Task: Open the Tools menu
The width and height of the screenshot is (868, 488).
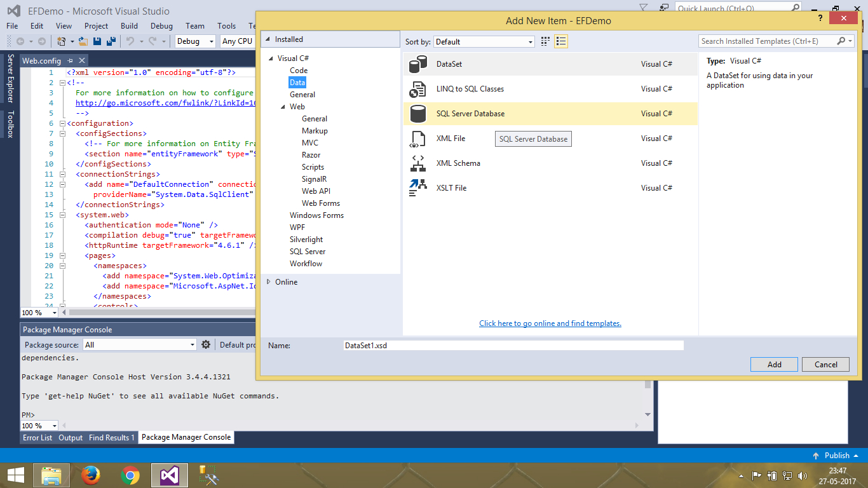Action: [x=227, y=26]
